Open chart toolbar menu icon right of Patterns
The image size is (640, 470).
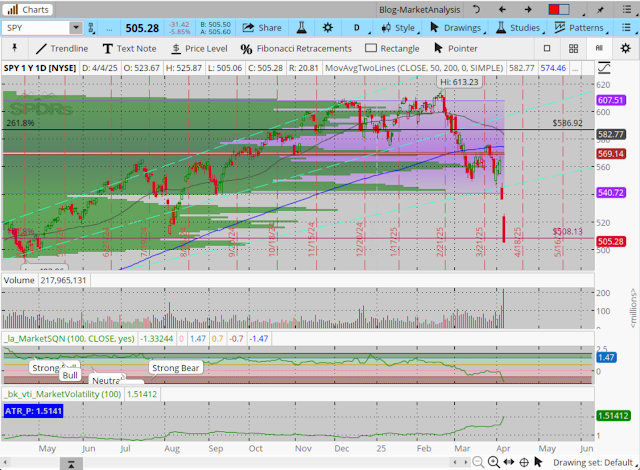pos(626,28)
